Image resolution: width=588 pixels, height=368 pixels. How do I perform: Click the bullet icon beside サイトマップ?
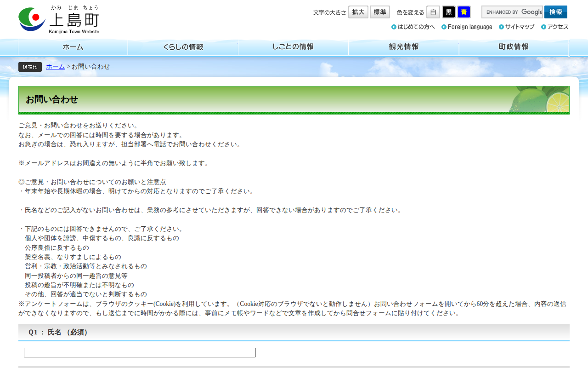[502, 27]
